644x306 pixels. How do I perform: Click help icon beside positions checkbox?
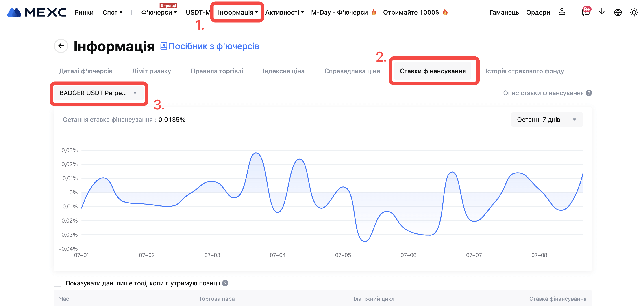[x=225, y=283]
